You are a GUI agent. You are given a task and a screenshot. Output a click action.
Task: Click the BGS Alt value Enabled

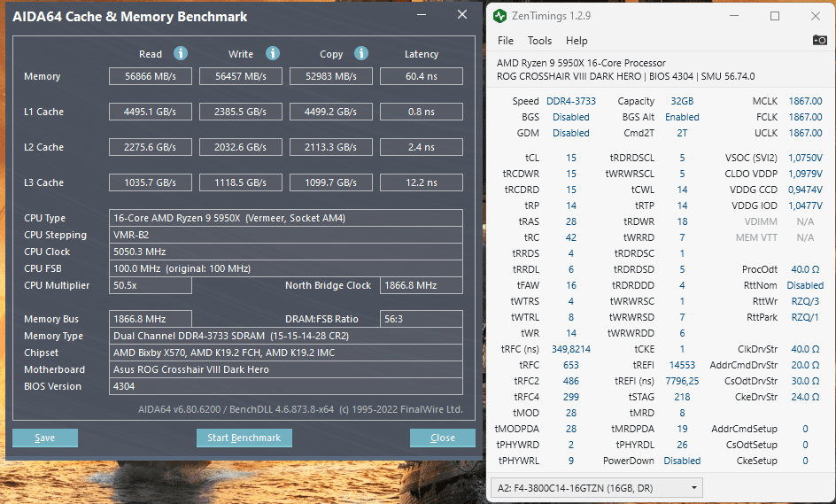(682, 117)
